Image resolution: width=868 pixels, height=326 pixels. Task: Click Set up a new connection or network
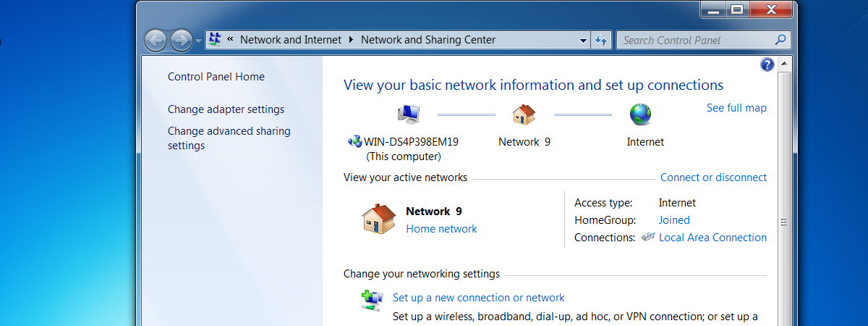pyautogui.click(x=478, y=298)
